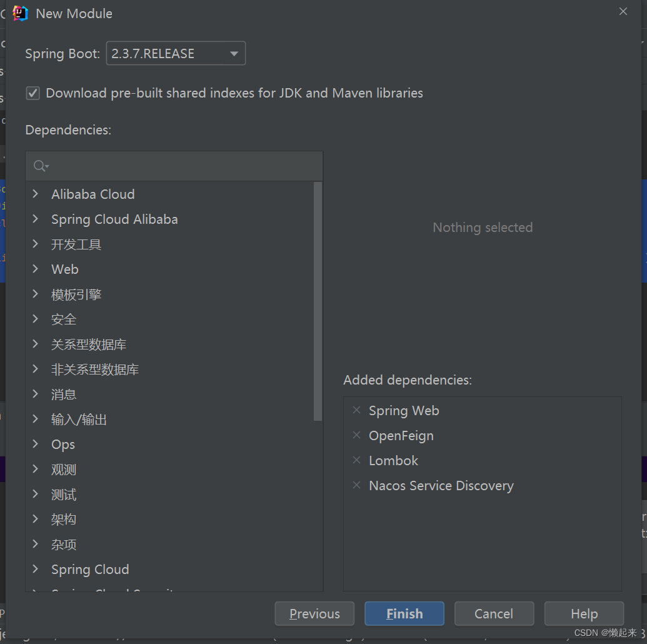Expand the Ops category chevron
647x644 pixels.
(36, 444)
